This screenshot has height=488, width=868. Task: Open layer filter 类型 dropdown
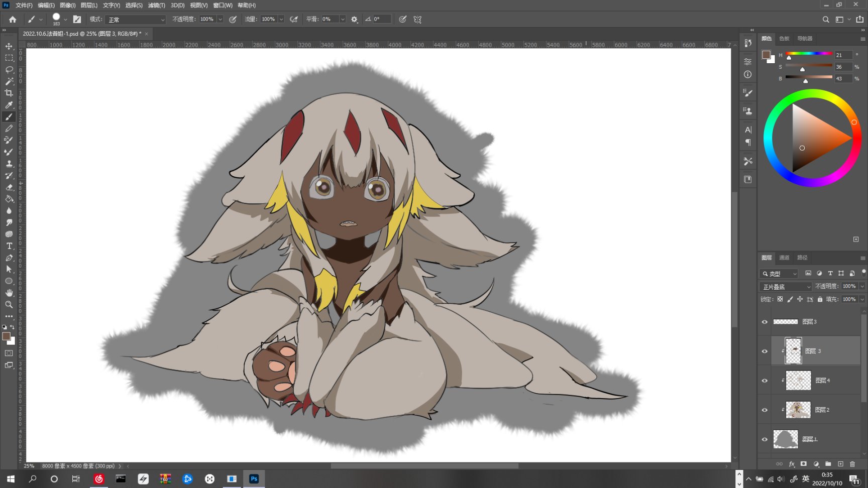[x=779, y=274]
